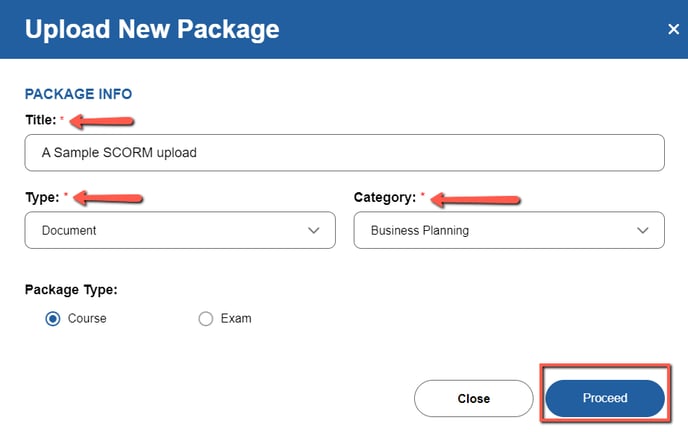
Task: Click the Proceed button
Action: point(605,398)
